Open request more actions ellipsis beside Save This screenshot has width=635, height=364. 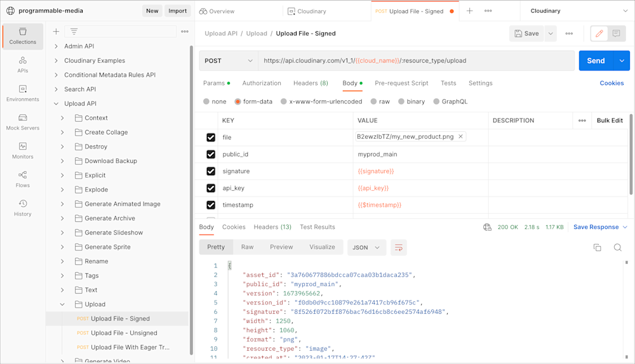pyautogui.click(x=569, y=34)
